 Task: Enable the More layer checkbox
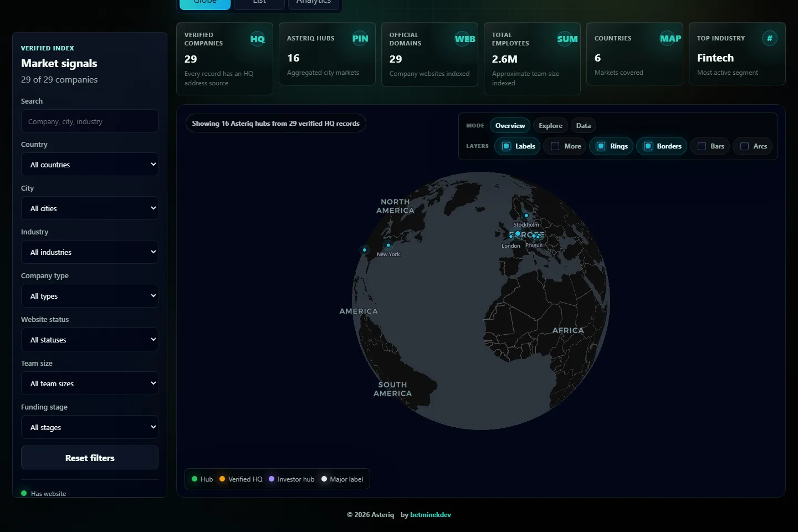pyautogui.click(x=555, y=146)
